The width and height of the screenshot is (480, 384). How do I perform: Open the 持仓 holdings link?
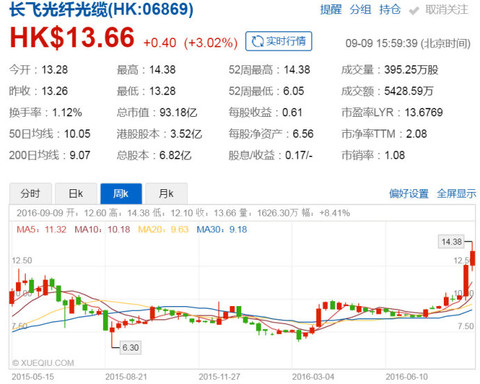click(x=390, y=10)
